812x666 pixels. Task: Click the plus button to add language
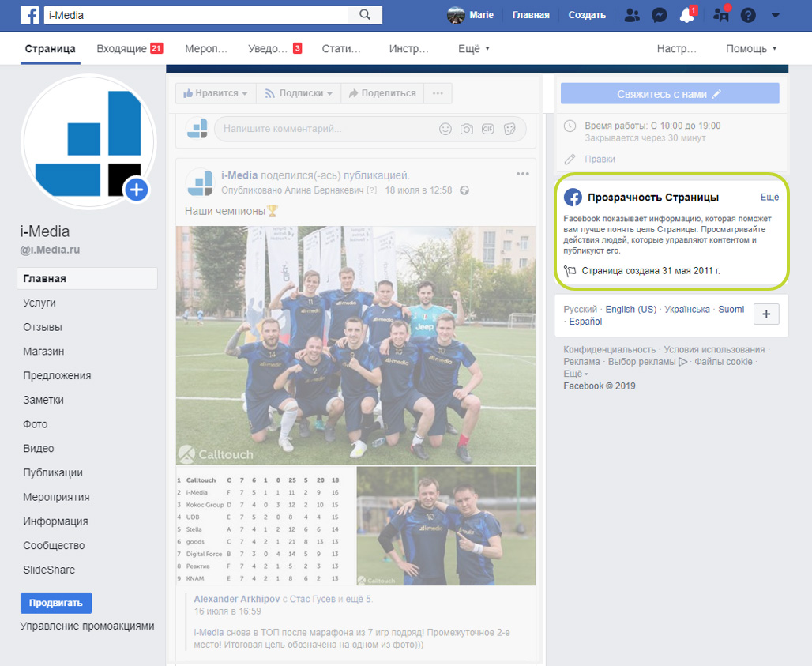pyautogui.click(x=766, y=314)
